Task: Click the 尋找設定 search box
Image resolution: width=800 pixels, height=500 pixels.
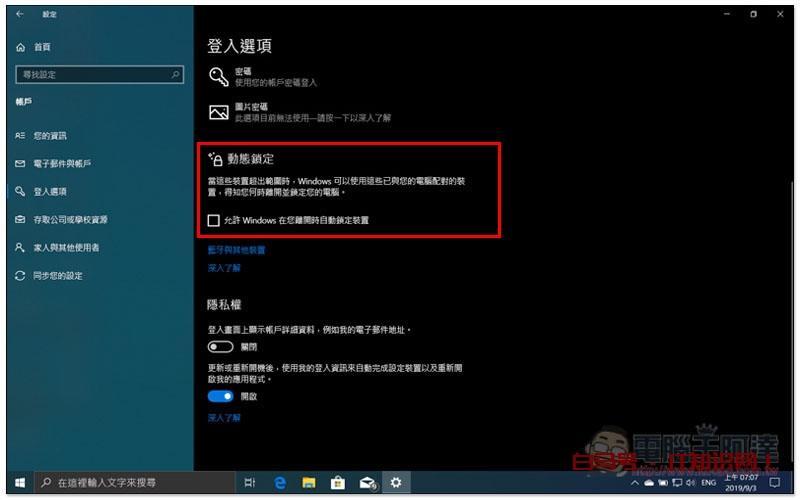Action: point(100,74)
